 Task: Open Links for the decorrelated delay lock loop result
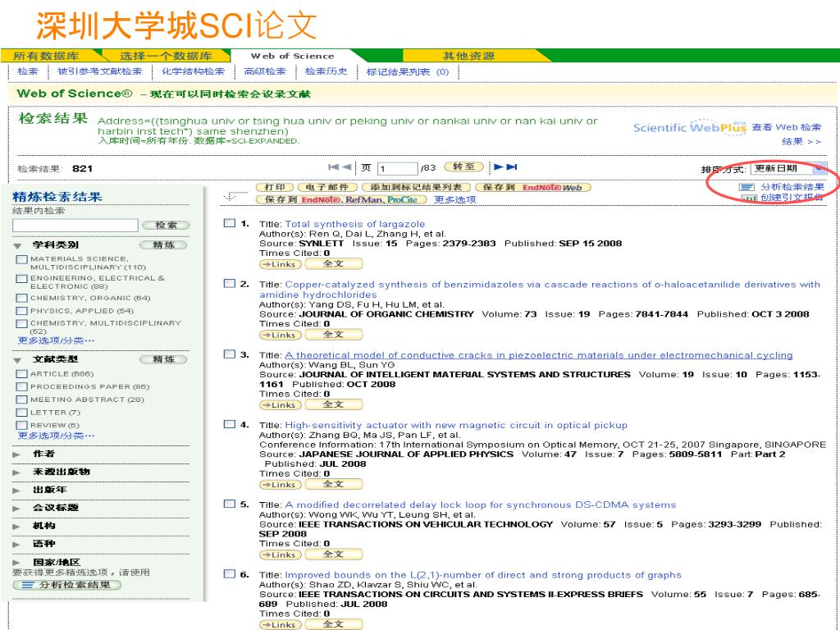281,555
